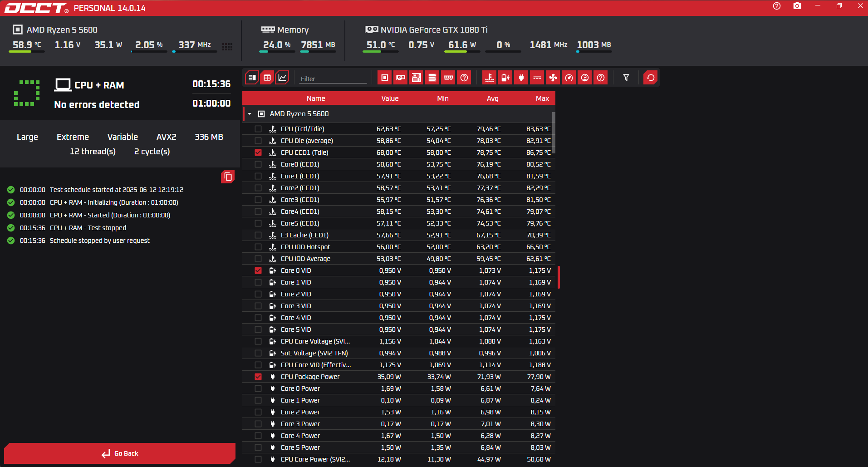Check Core 5 VID checkbox

[258, 329]
